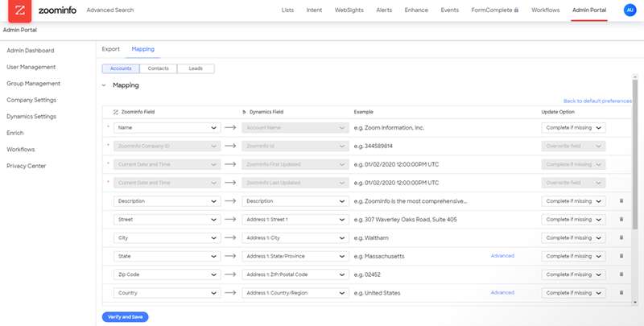Click the Verify and Save button
This screenshot has width=644, height=326.
[125, 317]
